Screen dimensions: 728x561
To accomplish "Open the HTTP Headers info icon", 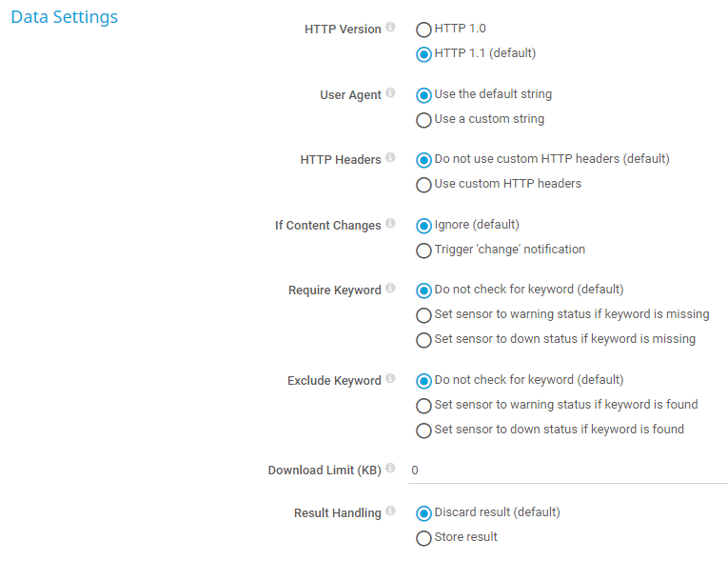I will 391,159.
